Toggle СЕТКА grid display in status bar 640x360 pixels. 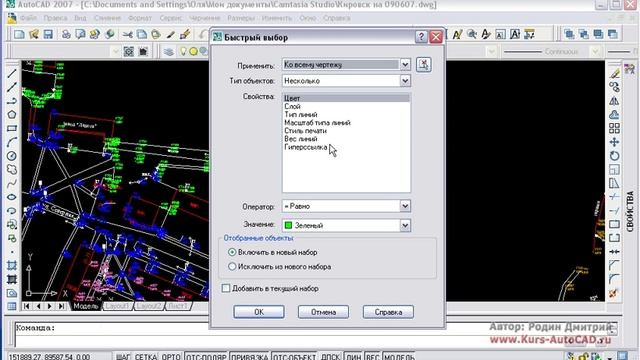click(x=146, y=357)
